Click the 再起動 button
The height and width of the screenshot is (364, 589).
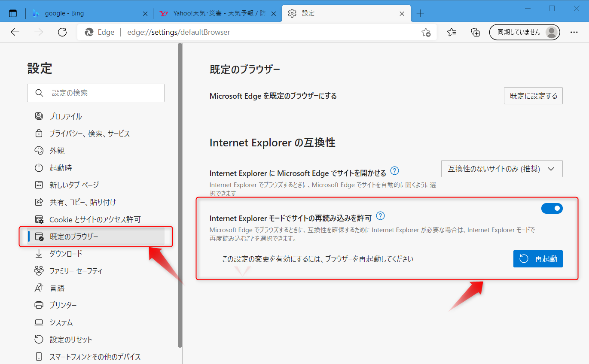[538, 259]
